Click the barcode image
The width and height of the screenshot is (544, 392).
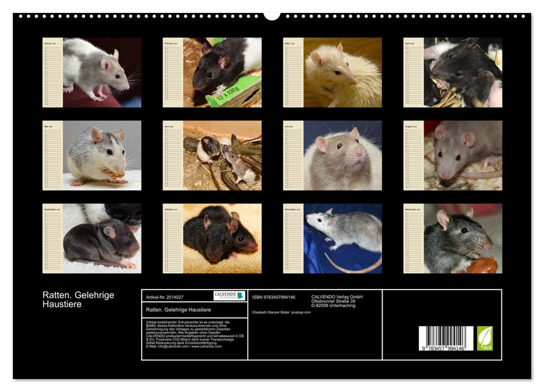pyautogui.click(x=446, y=339)
